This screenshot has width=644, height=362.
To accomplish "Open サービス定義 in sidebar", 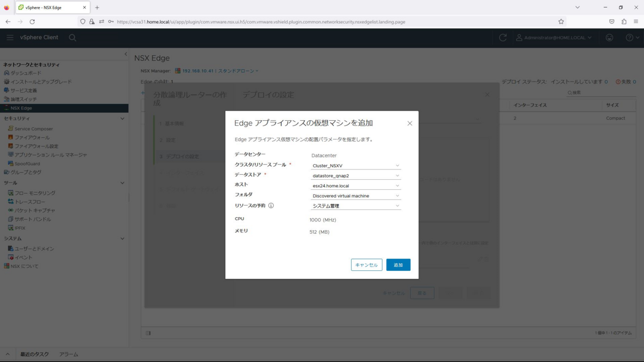I will pos(24,90).
